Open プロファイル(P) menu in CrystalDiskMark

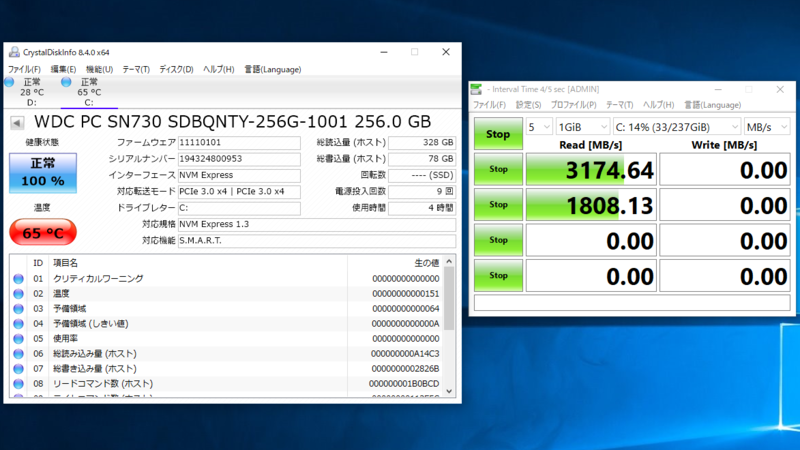click(x=573, y=105)
